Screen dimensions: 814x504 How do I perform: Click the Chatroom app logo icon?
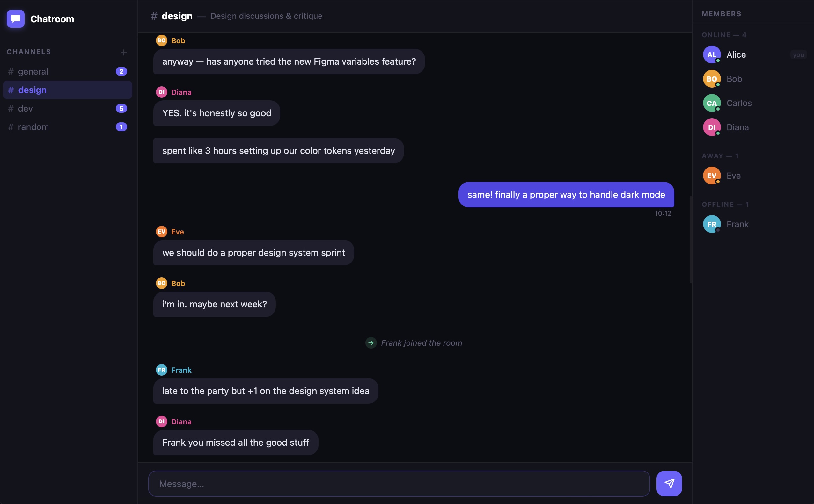pos(15,19)
